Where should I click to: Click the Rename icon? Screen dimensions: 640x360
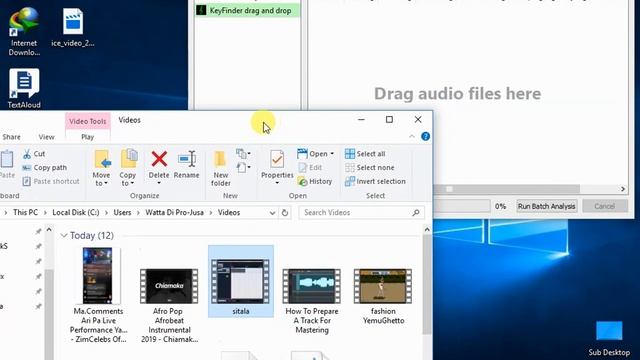point(187,159)
